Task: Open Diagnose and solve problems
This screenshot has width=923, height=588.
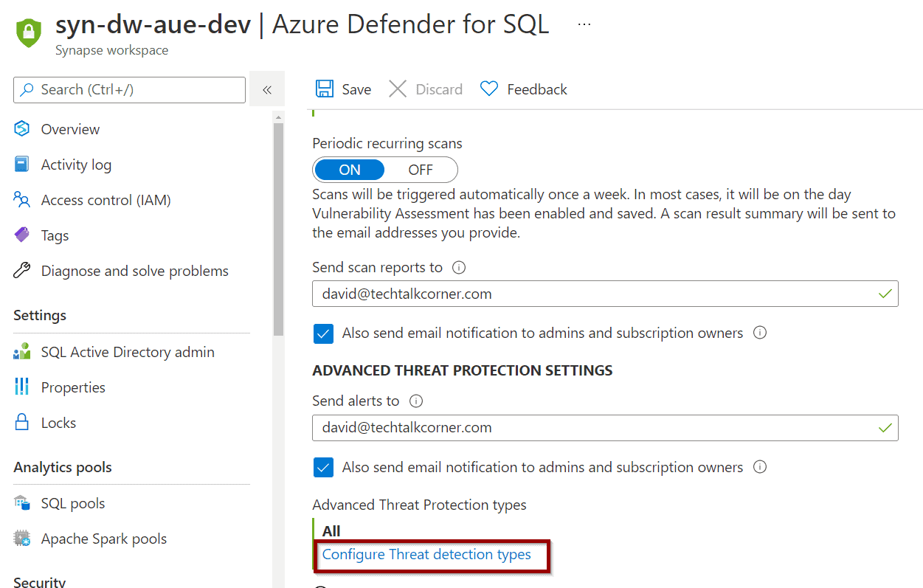Action: pyautogui.click(x=135, y=271)
